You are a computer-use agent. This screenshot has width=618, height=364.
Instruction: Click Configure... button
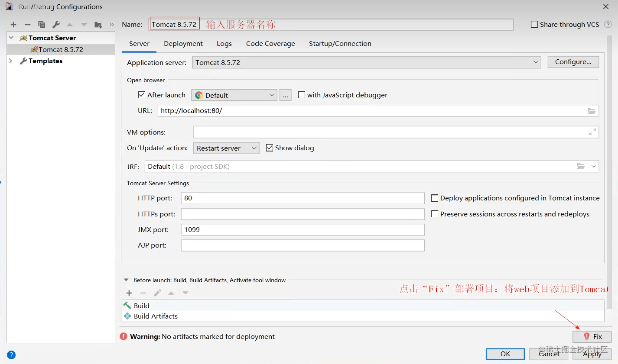573,62
